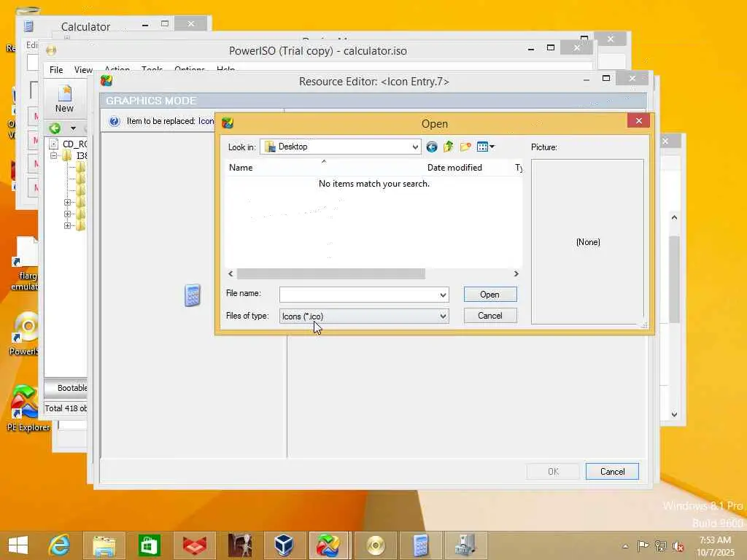Click the scroll up arrow in right background window
Screen dimensions: 747x560
coord(674,217)
